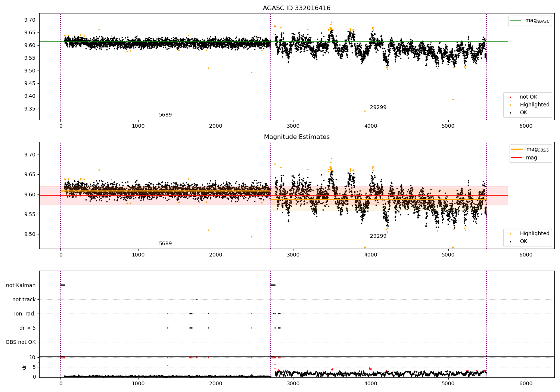Click the "9.35" y-tick of the top plot
Image resolution: width=560 pixels, height=392 pixels.
click(29, 109)
